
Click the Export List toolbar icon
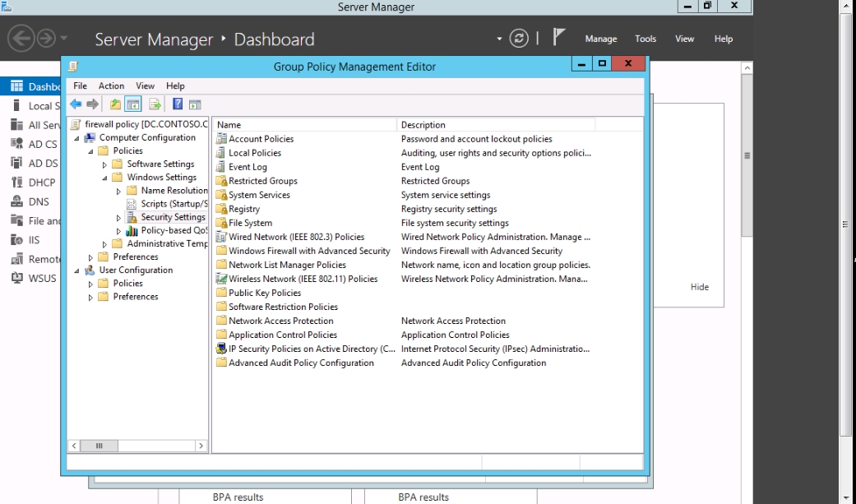pyautogui.click(x=155, y=104)
